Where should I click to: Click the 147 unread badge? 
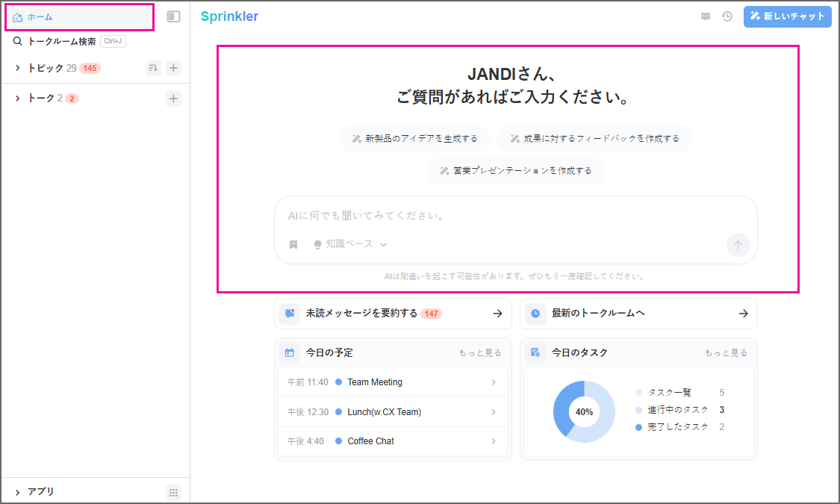point(432,314)
